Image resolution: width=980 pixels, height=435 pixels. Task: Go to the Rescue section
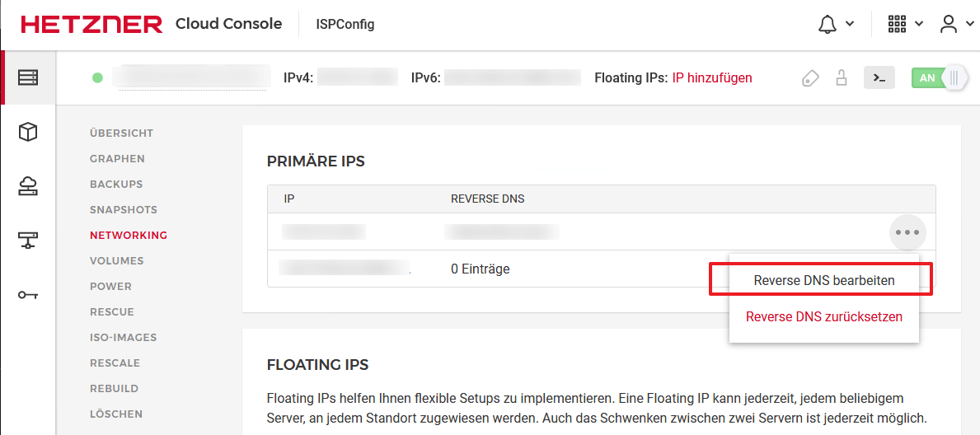112,312
